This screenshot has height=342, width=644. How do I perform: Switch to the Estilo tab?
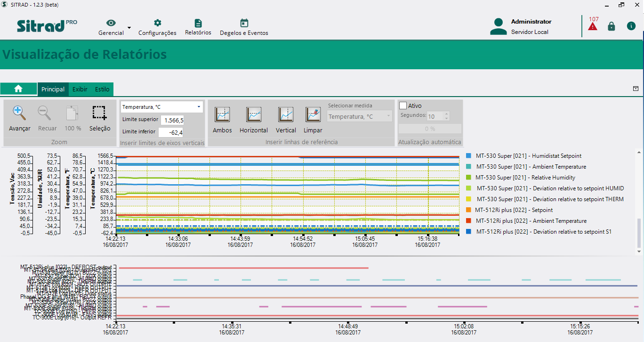coord(102,89)
